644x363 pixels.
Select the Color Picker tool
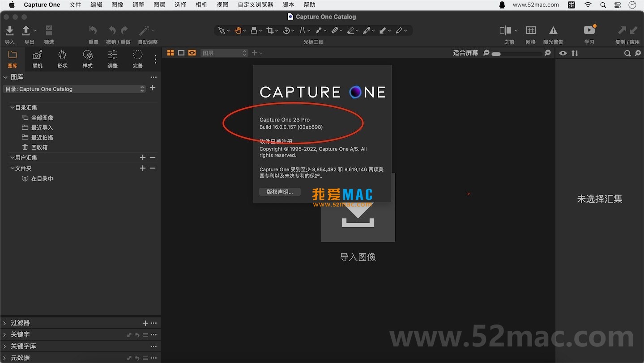367,30
